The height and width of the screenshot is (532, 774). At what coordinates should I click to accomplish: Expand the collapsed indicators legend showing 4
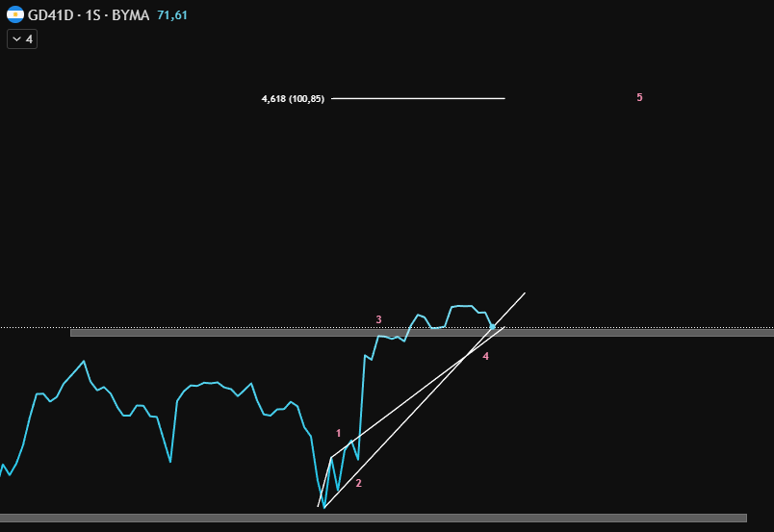pos(22,39)
